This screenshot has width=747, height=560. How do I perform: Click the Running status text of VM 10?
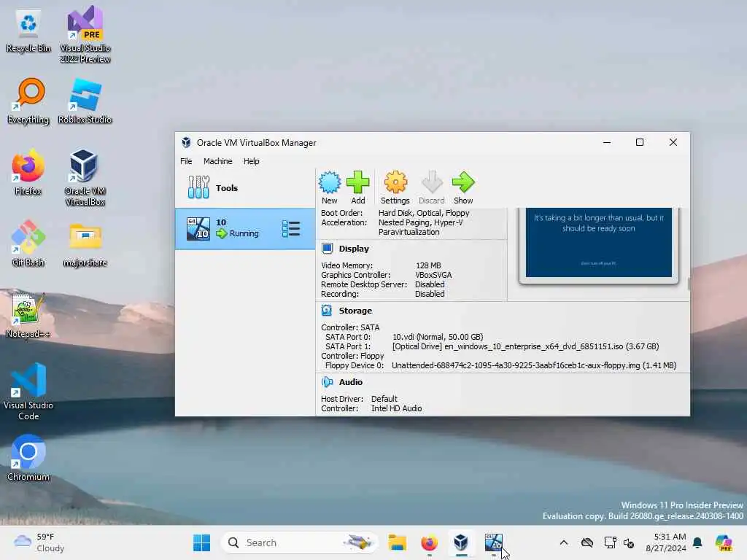click(244, 233)
